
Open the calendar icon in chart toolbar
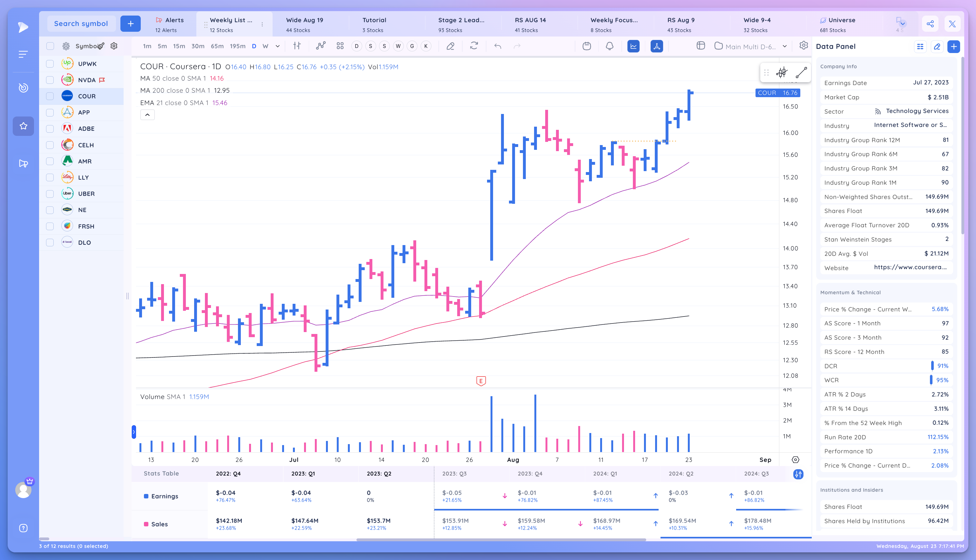[x=586, y=46]
